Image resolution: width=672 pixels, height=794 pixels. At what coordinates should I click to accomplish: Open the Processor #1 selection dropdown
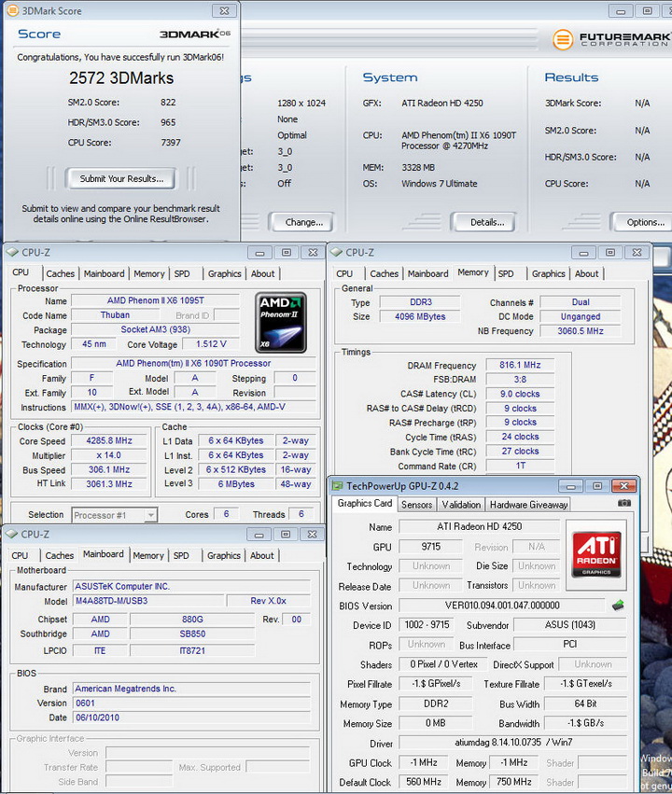pos(150,515)
